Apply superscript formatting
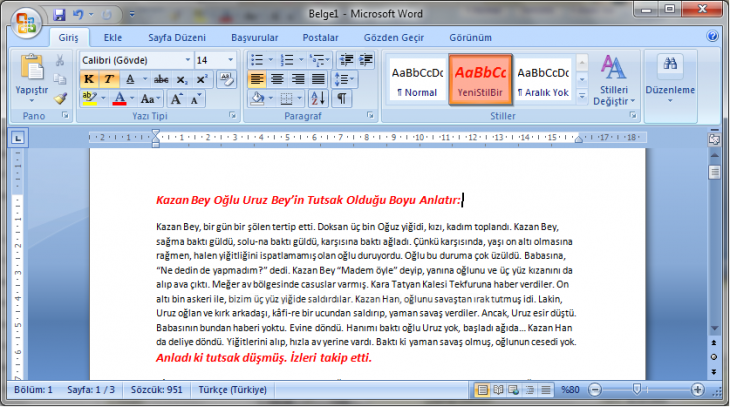 (202, 80)
